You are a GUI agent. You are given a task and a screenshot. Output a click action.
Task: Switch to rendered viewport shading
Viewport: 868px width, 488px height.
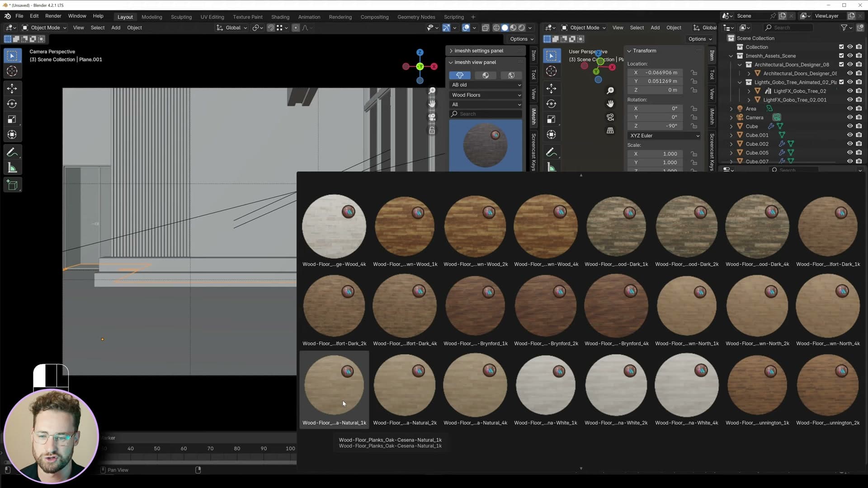pos(522,28)
